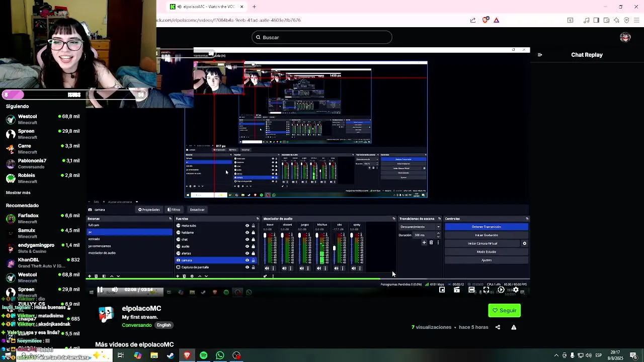The width and height of the screenshot is (644, 362).
Task: Collapse the Chat Replay panel arrow icon
Action: (540, 55)
